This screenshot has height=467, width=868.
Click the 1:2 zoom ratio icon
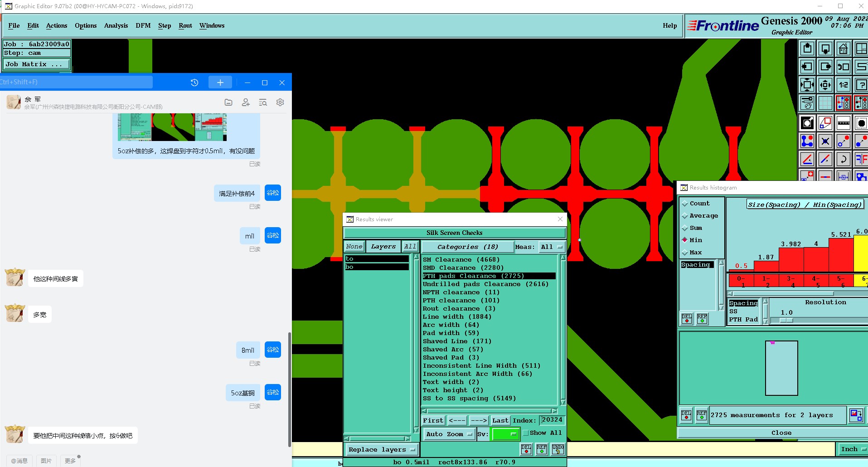point(843,85)
